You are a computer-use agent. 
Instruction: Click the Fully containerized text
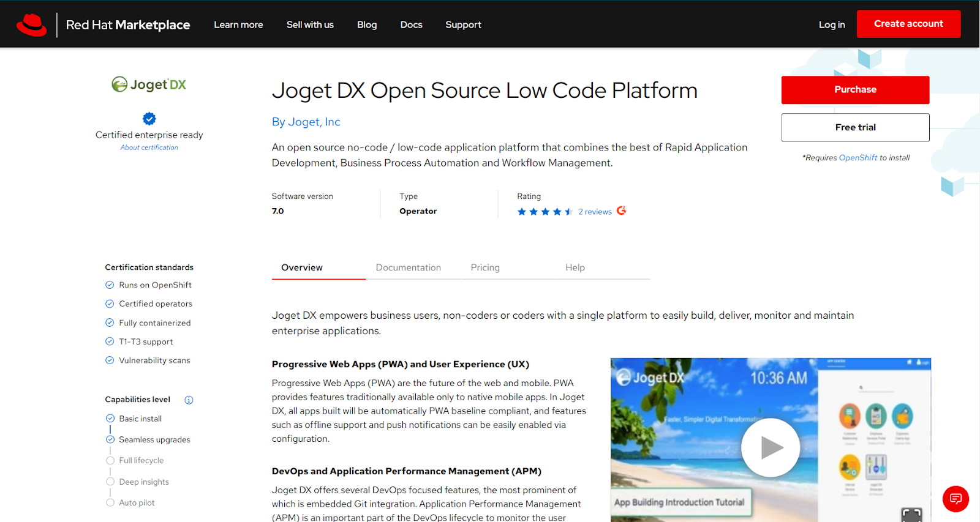(x=155, y=323)
